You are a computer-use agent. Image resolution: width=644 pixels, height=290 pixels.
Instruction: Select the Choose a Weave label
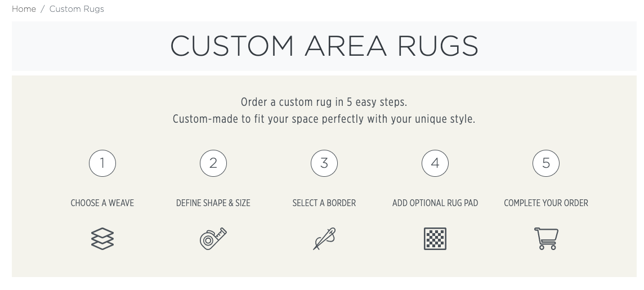102,203
